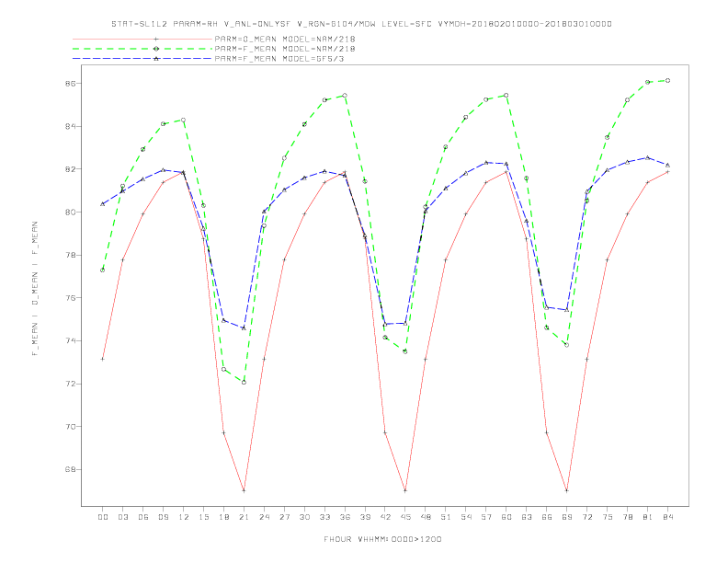Click x-axis tick label 51
This screenshot has width=728, height=563.
(446, 517)
